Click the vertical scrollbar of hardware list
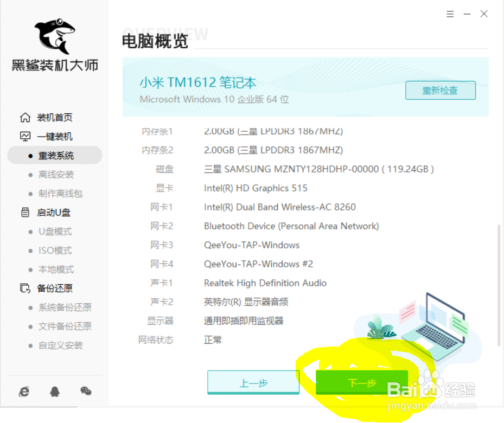The image size is (504, 423). coord(499,285)
